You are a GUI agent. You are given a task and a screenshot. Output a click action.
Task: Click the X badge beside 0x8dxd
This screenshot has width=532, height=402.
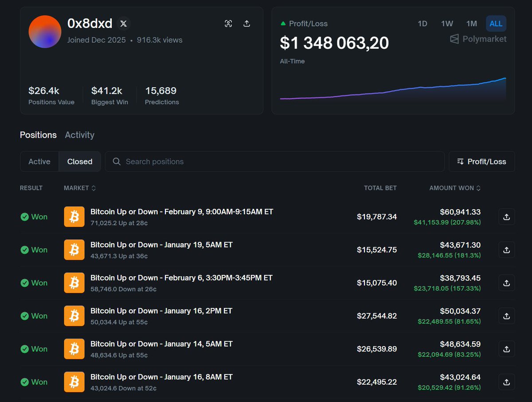coord(123,23)
